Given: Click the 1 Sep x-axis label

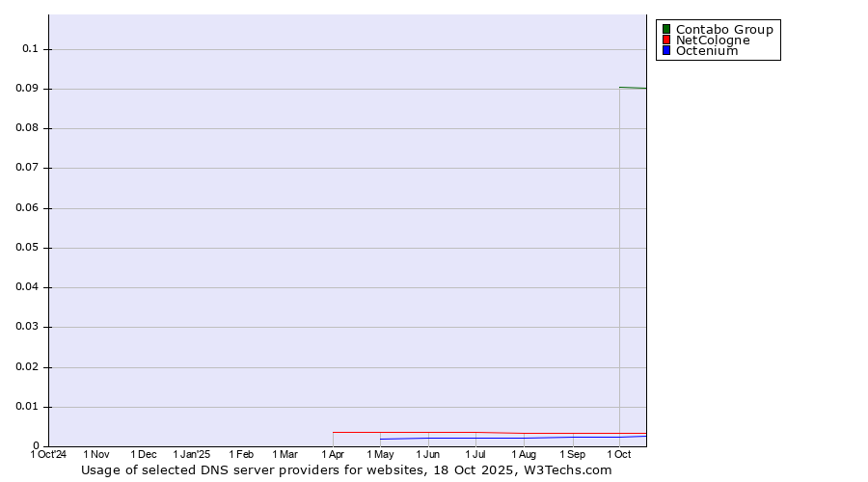Looking at the screenshot, I should pos(571,454).
